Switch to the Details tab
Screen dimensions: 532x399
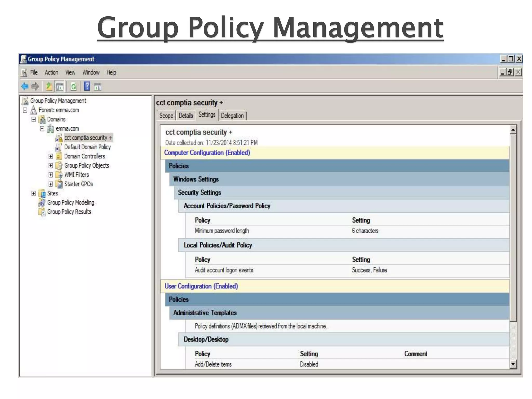pyautogui.click(x=186, y=116)
